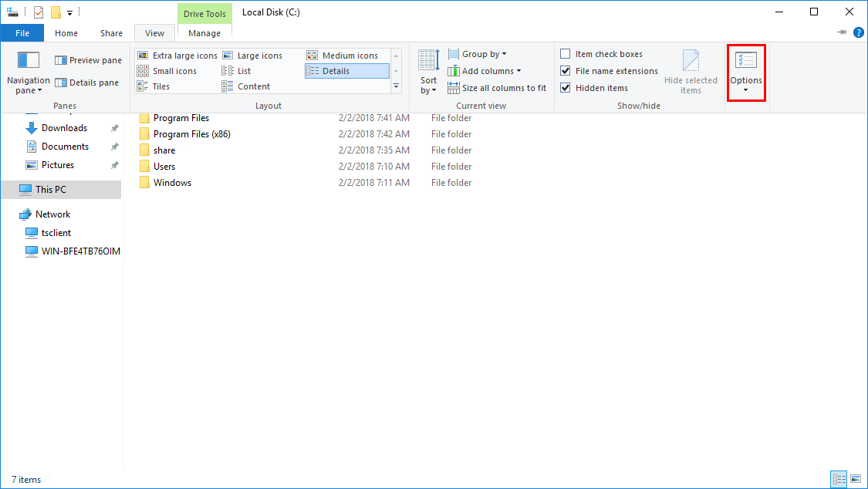Select the Details layout
Image resolution: width=868 pixels, height=489 pixels.
(347, 71)
